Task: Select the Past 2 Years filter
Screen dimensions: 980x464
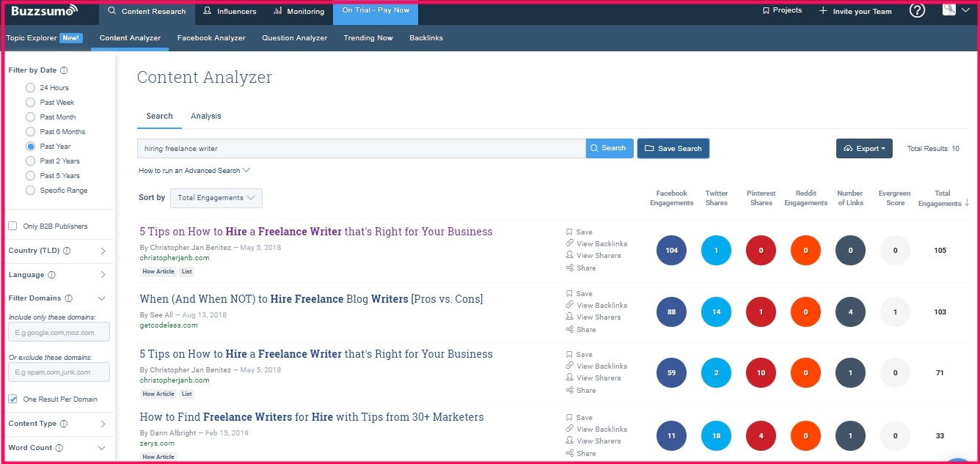Action: click(x=30, y=161)
